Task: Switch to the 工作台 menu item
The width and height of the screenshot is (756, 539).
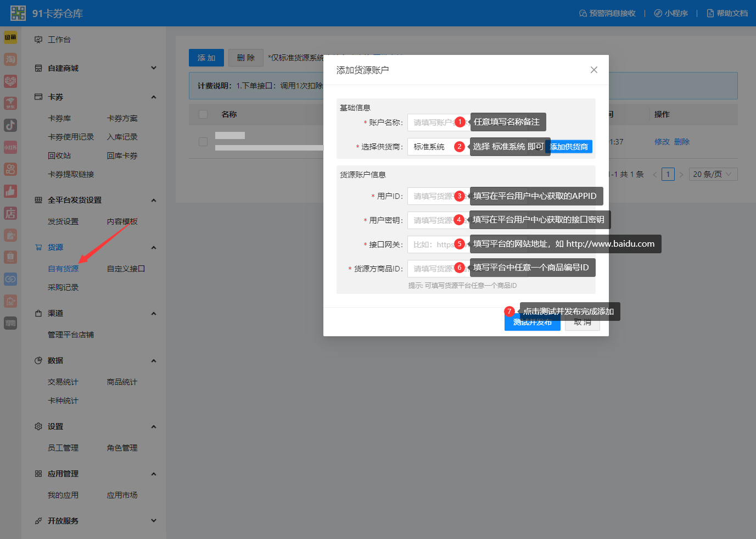Action: point(59,39)
